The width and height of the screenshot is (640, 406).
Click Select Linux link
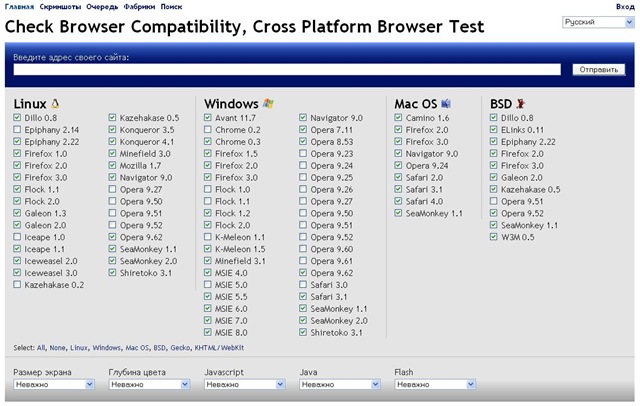point(79,348)
